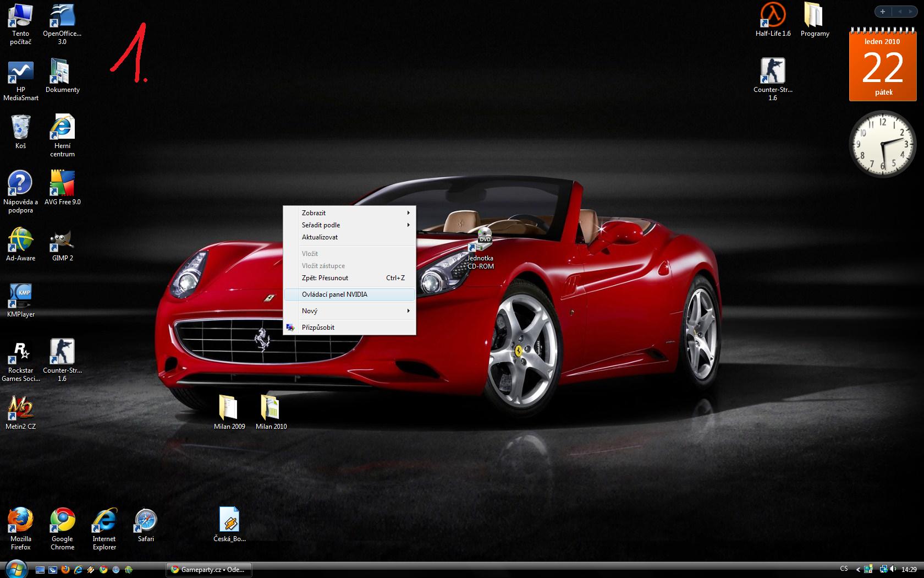Click the Nápověda a podpora icon

pos(20,192)
